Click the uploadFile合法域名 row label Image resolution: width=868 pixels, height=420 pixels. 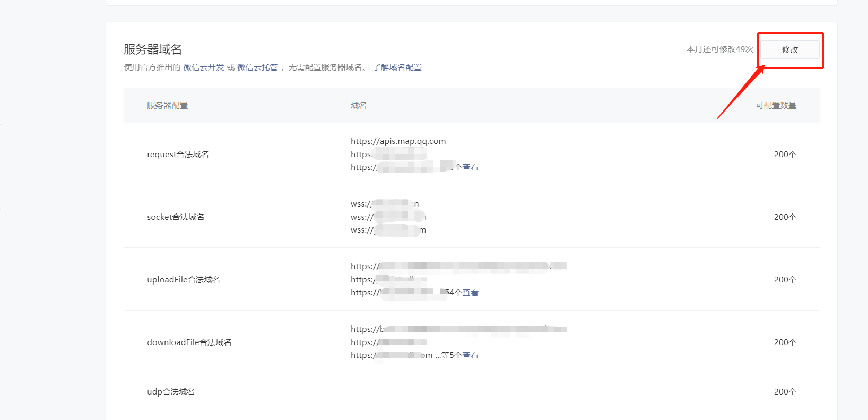pyautogui.click(x=183, y=280)
